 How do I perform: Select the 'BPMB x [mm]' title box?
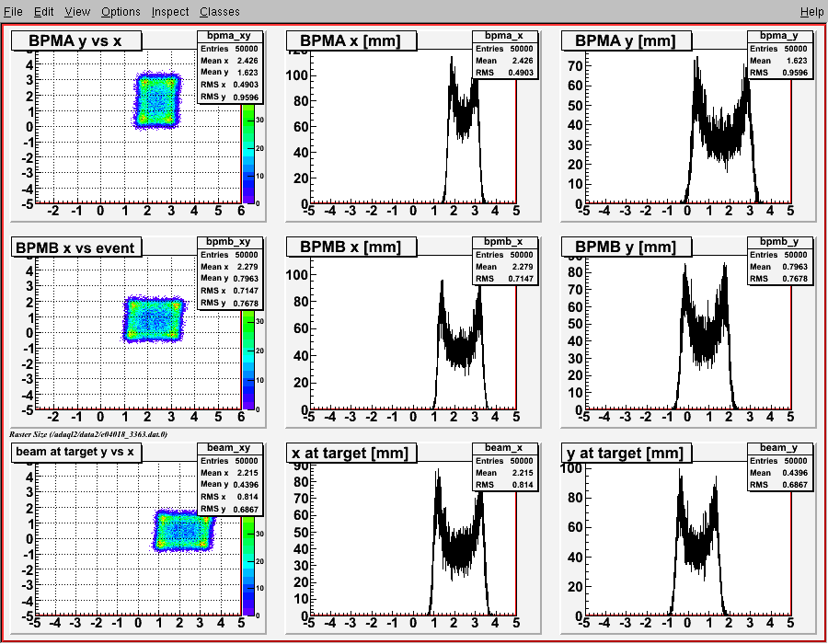[351, 247]
